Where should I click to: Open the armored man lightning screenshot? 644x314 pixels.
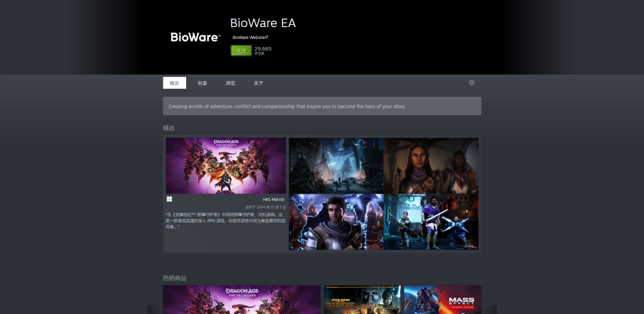point(336,222)
